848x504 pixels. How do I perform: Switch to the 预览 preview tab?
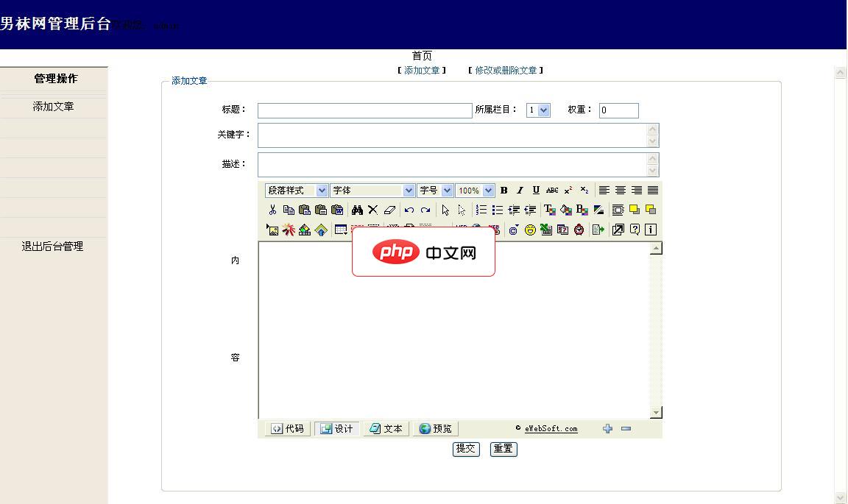coord(435,428)
